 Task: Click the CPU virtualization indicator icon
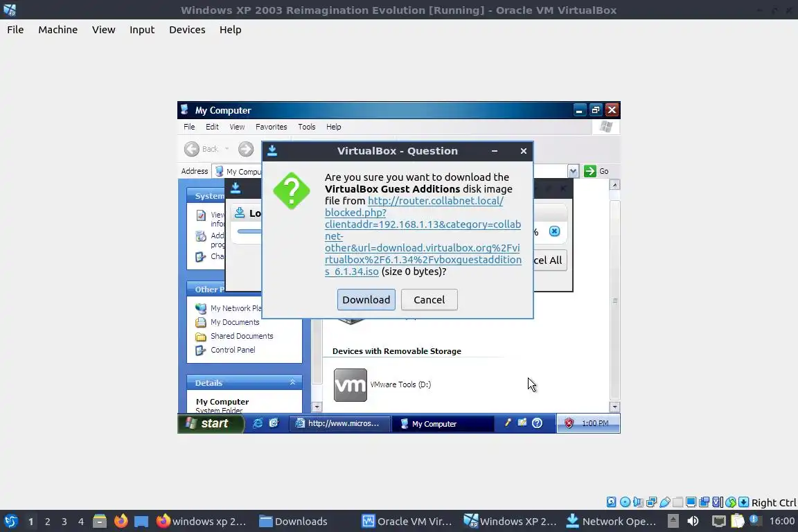click(x=718, y=502)
